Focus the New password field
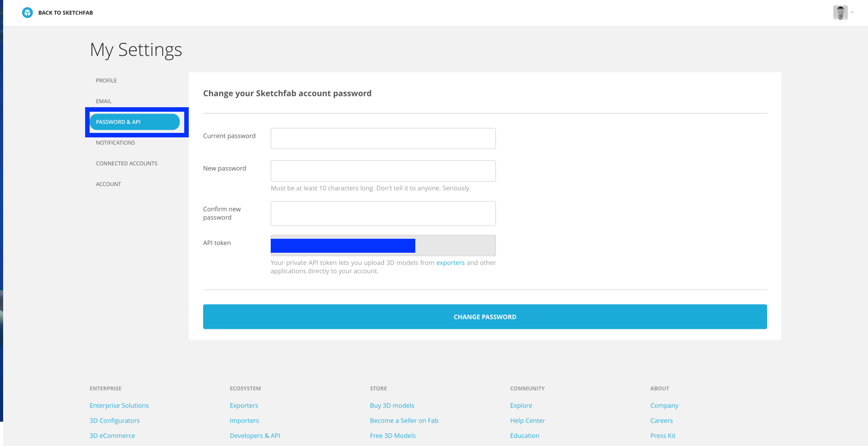868x446 pixels. (x=383, y=171)
